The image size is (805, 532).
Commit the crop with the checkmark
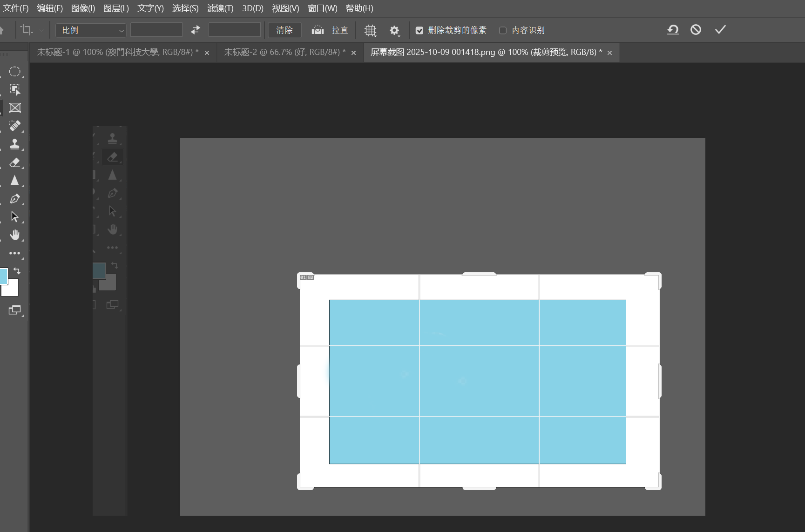tap(720, 30)
